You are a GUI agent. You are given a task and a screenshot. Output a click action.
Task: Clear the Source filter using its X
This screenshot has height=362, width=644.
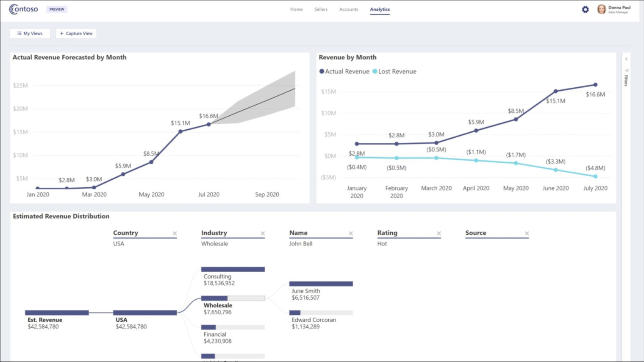coord(527,233)
